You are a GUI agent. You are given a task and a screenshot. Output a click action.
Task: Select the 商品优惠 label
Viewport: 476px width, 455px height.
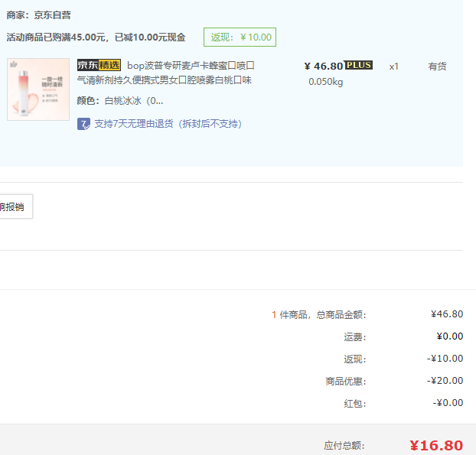coord(346,382)
